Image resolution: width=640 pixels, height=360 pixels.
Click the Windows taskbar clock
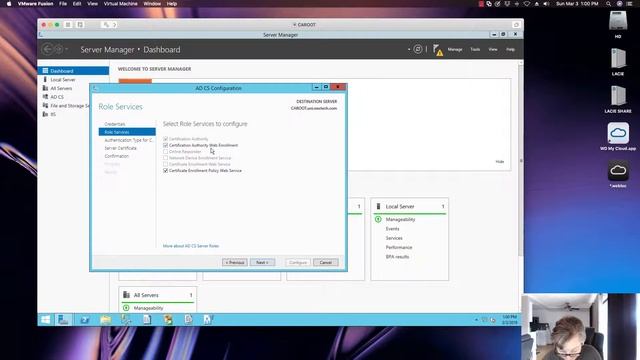(509, 320)
